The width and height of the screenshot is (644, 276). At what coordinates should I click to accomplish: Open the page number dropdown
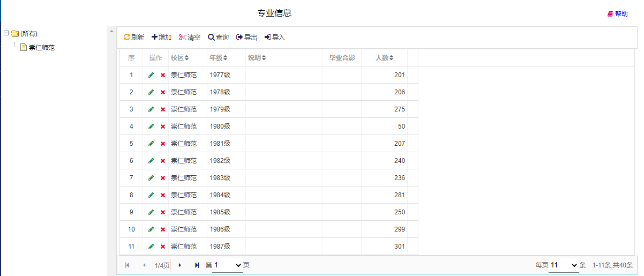[x=228, y=265]
